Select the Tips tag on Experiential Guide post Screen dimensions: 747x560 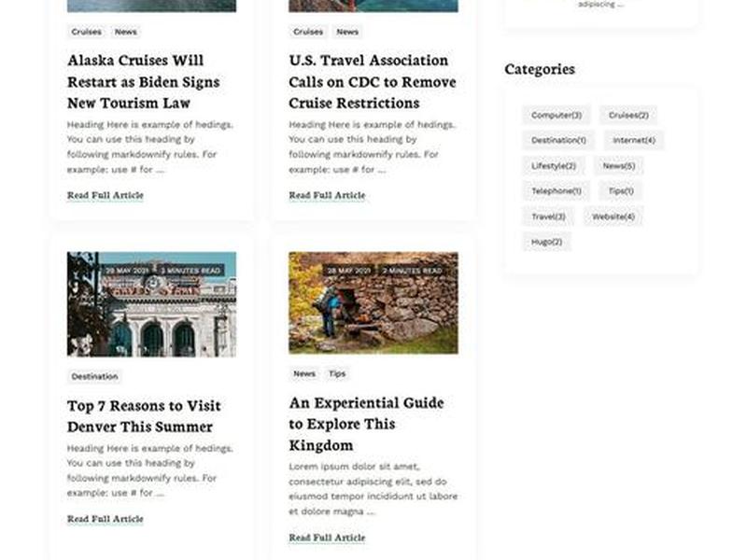coord(337,374)
